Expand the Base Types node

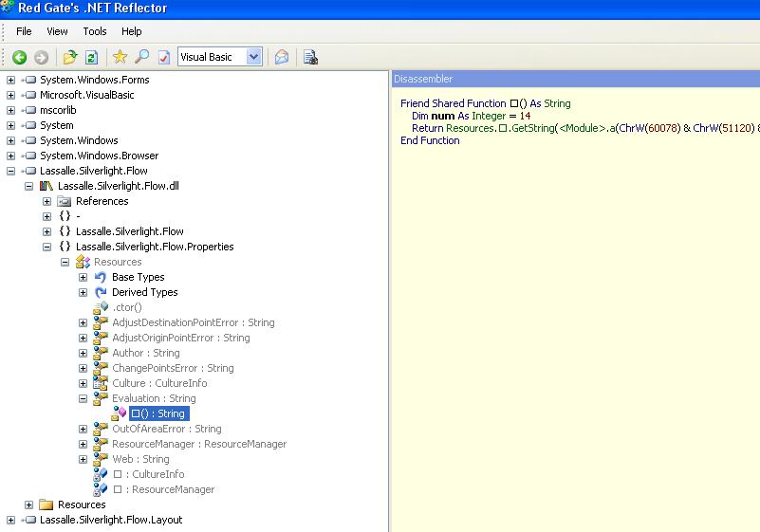(83, 278)
